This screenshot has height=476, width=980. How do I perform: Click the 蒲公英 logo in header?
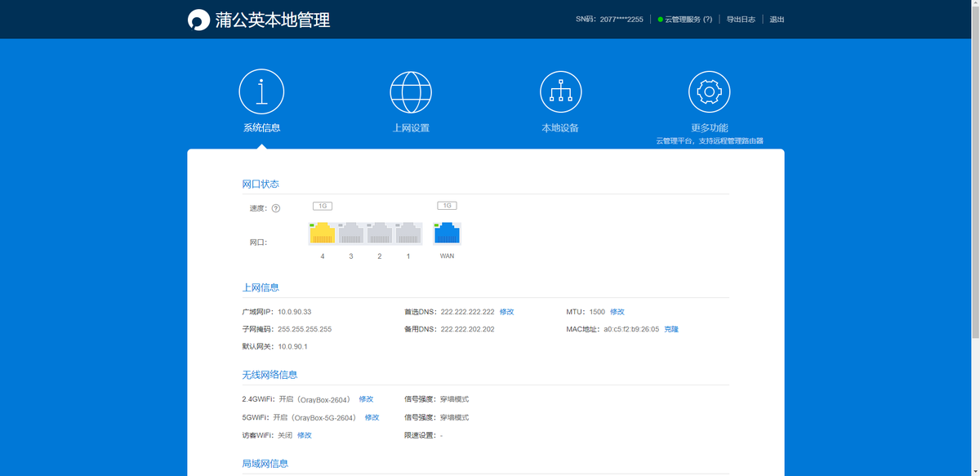(x=198, y=20)
